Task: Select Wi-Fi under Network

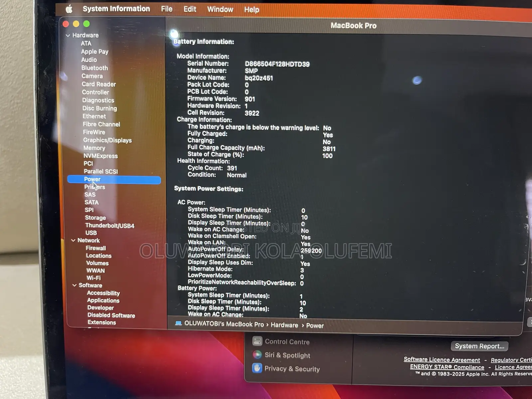Action: pos(93,278)
